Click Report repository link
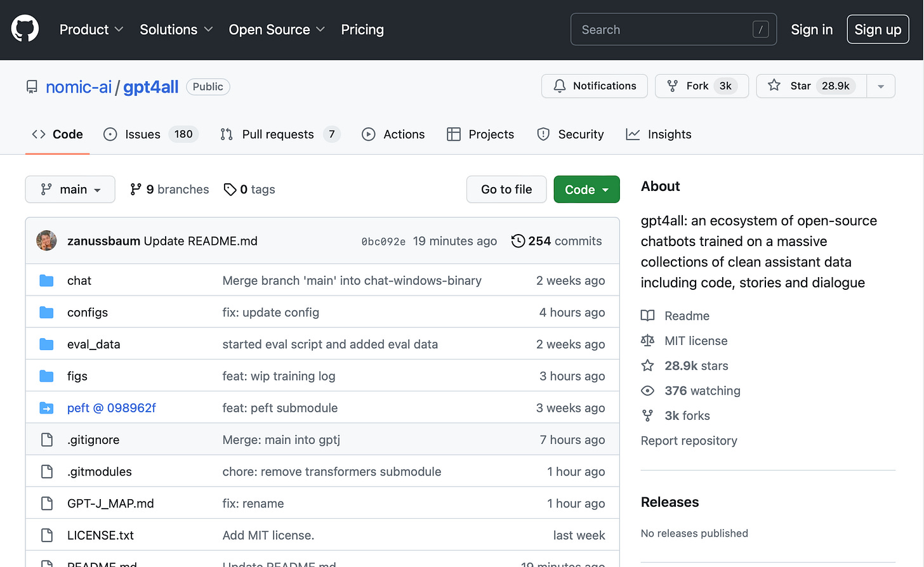The image size is (924, 567). click(689, 441)
